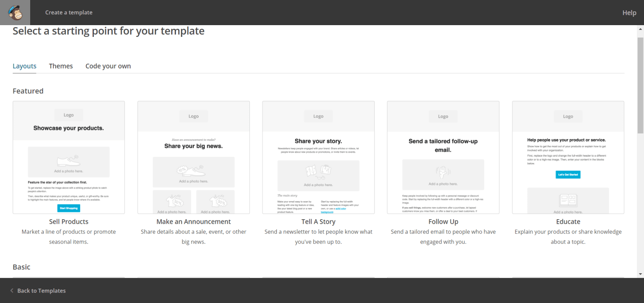This screenshot has width=644, height=303.
Task: Click the back chevron arrow icon
Action: point(12,290)
